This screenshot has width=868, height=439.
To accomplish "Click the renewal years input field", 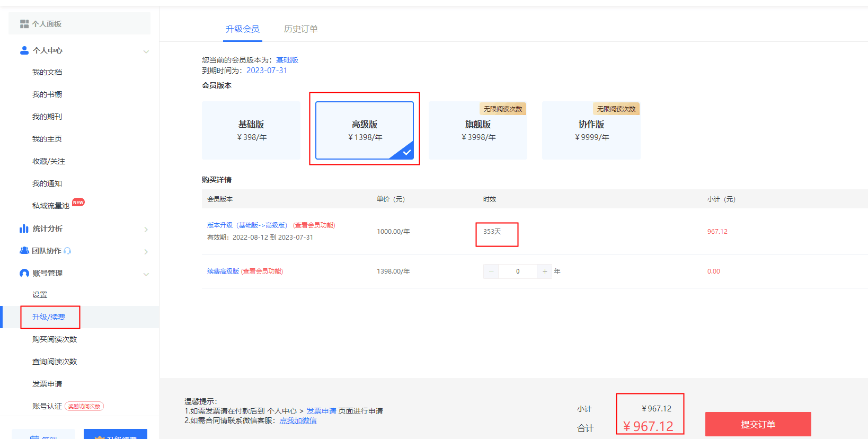I will coord(518,271).
